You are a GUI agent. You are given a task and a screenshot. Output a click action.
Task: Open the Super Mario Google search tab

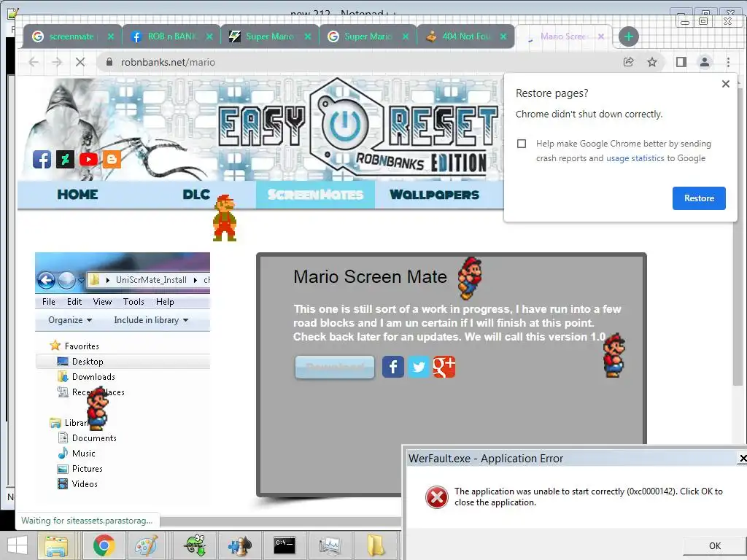click(368, 36)
